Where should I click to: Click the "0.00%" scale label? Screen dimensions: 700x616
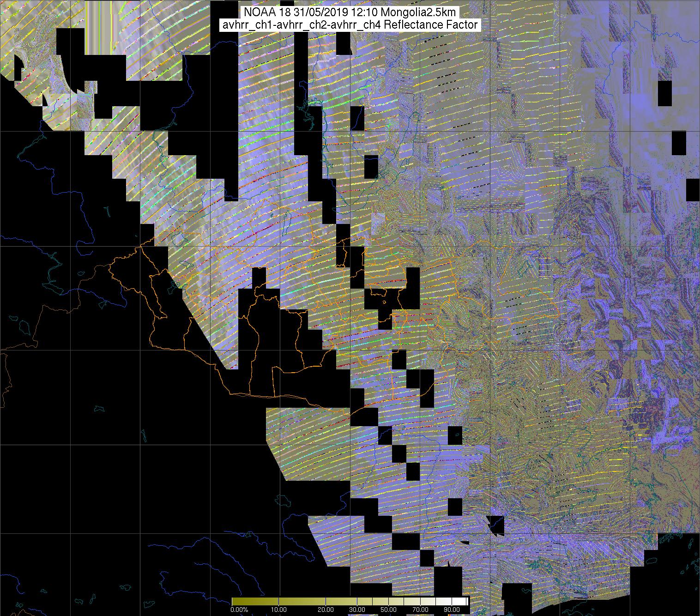[239, 610]
